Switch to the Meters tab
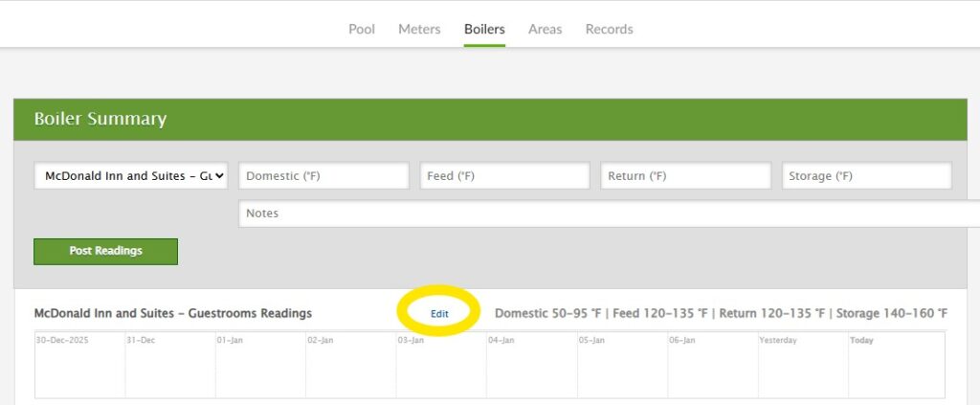The height and width of the screenshot is (405, 980). click(x=419, y=29)
